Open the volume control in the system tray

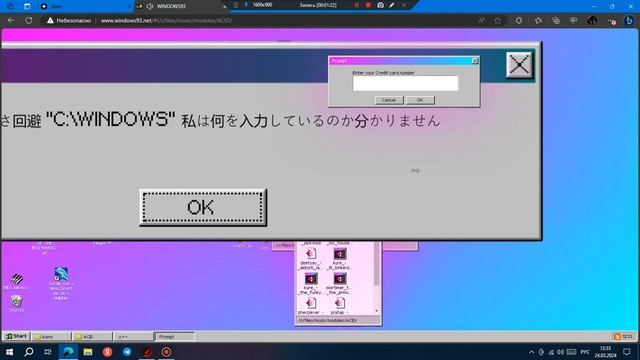(560, 352)
